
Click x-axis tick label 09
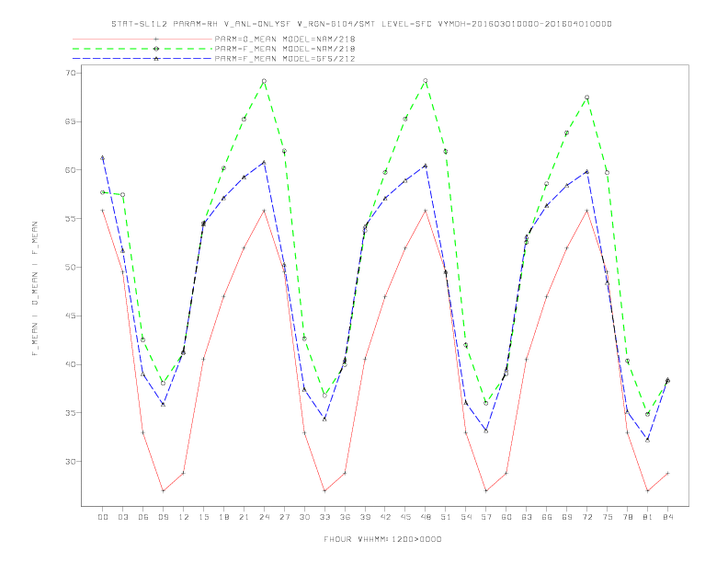point(163,517)
